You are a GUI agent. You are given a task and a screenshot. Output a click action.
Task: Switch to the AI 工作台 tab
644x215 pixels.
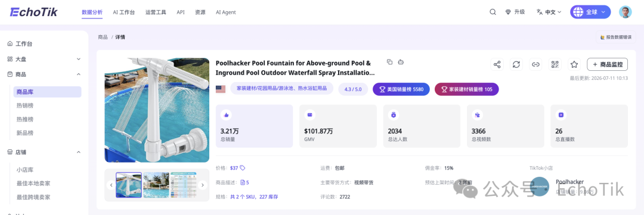123,13
